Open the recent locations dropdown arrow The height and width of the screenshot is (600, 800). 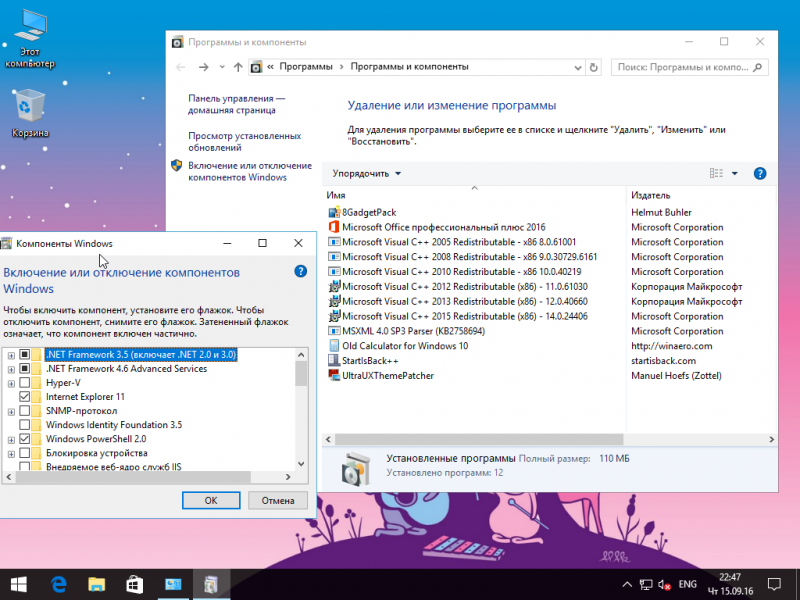(222, 67)
